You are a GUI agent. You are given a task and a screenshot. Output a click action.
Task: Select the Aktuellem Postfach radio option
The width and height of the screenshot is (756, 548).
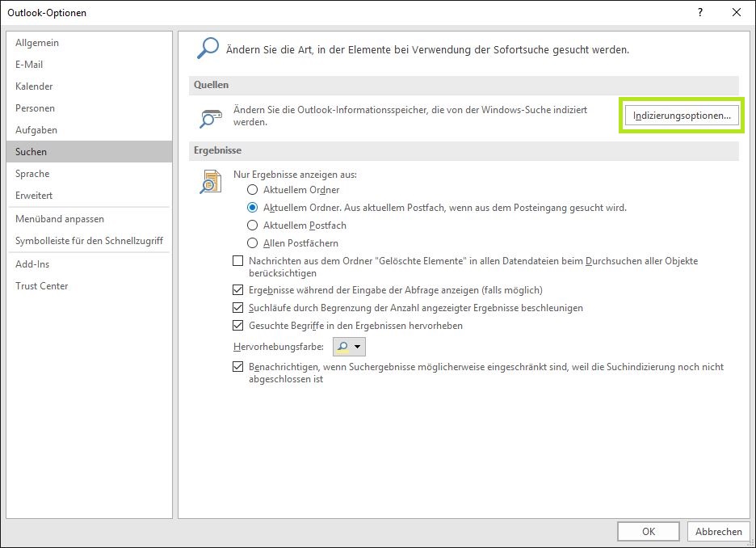[x=296, y=226]
